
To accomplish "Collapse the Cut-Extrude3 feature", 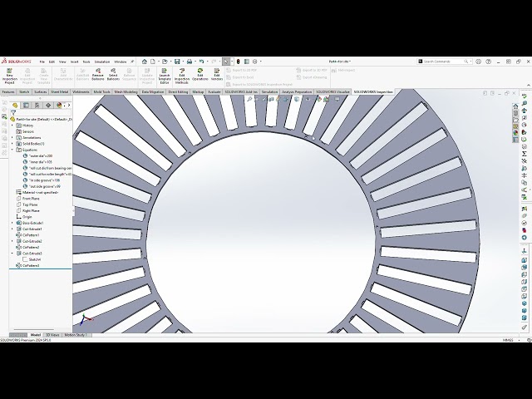I will click(x=12, y=254).
